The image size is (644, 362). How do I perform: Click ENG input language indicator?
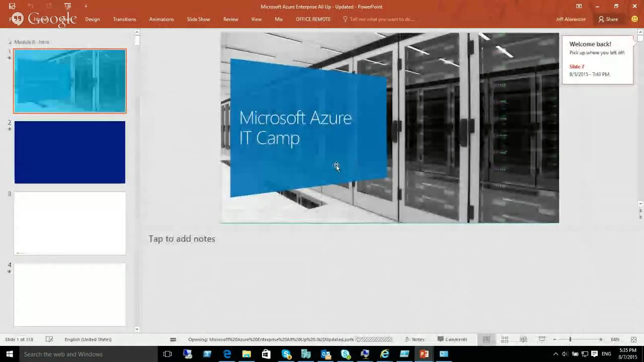tap(607, 354)
